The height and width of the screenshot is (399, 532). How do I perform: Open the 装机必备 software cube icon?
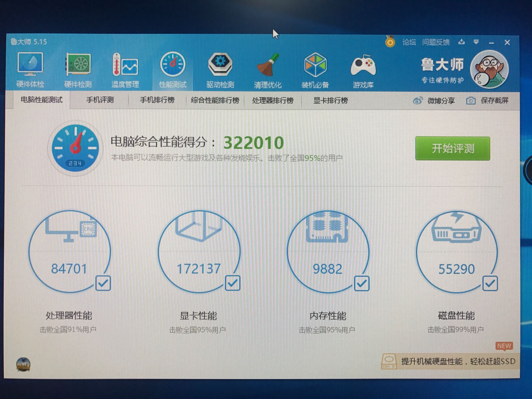point(315,65)
